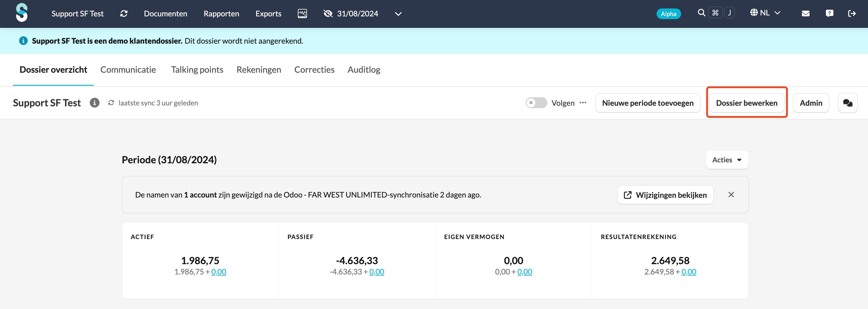This screenshot has width=868, height=309.
Task: Click the Wijzigingen bekijken button
Action: [x=665, y=195]
